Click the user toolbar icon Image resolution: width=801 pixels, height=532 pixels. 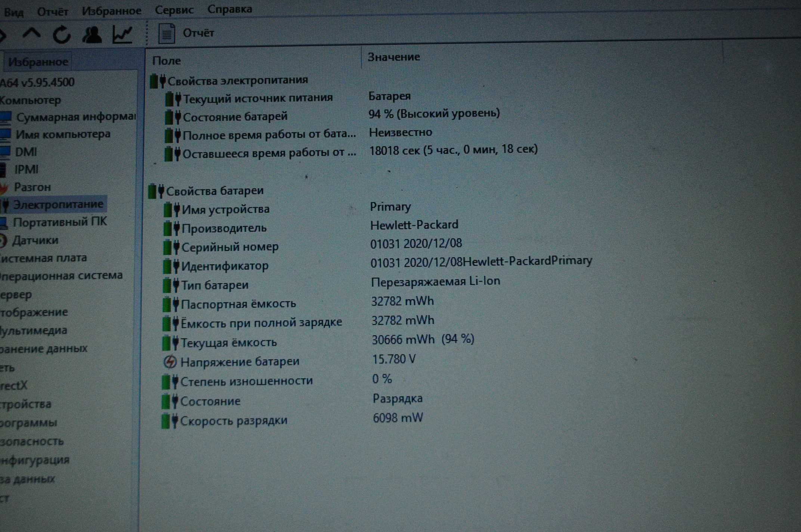point(92,35)
